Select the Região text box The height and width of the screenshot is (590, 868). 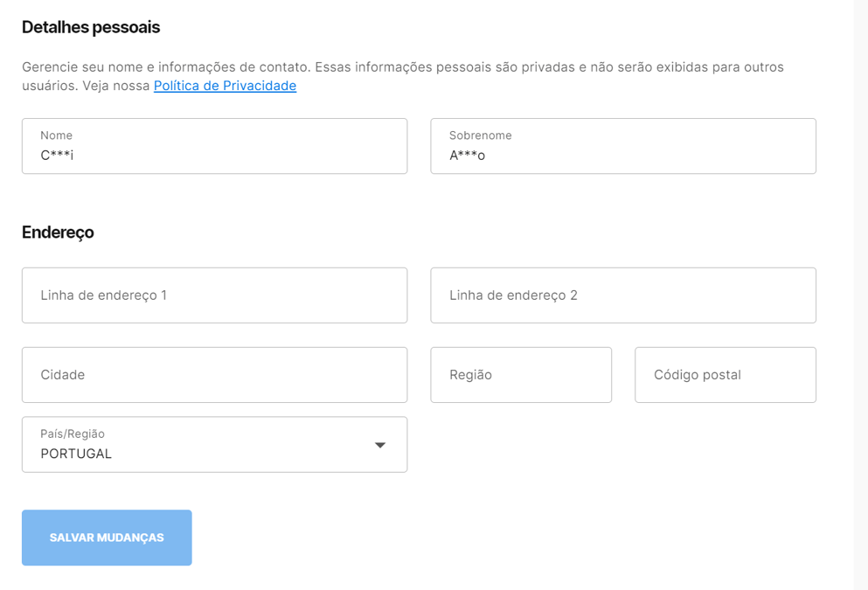tap(521, 375)
